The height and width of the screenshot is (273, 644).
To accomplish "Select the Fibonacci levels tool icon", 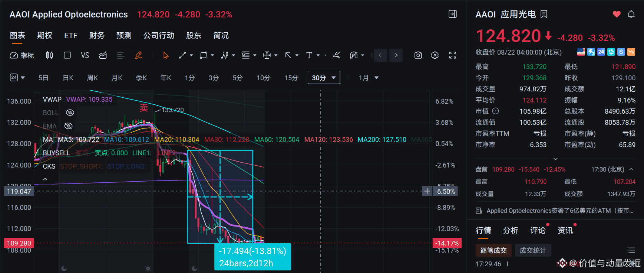I will [245, 55].
